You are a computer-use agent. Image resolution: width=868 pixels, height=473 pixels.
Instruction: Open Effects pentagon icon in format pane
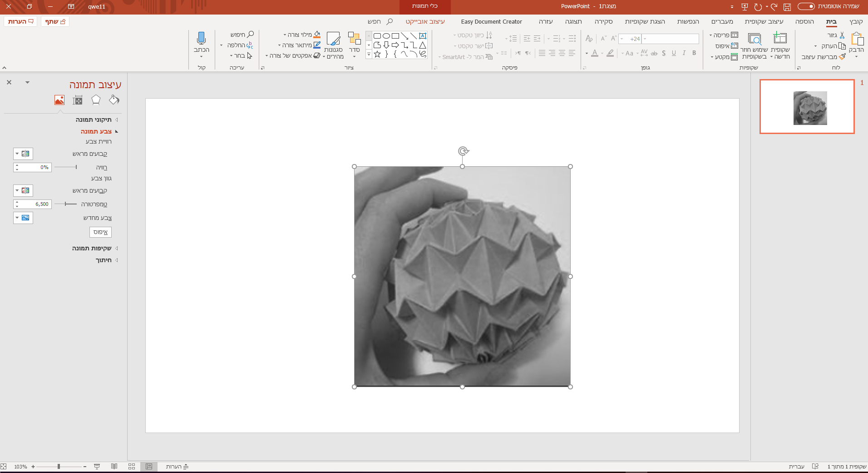click(96, 100)
